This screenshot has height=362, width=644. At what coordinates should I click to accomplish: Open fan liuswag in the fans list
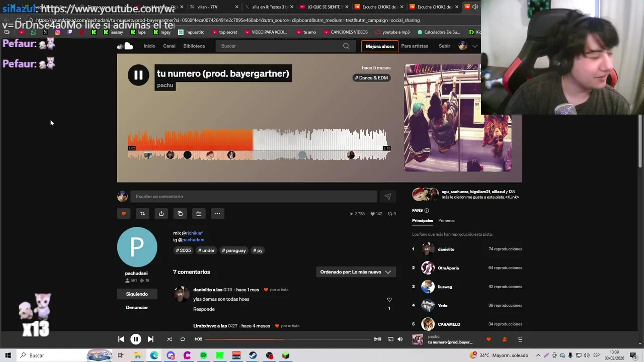(445, 287)
